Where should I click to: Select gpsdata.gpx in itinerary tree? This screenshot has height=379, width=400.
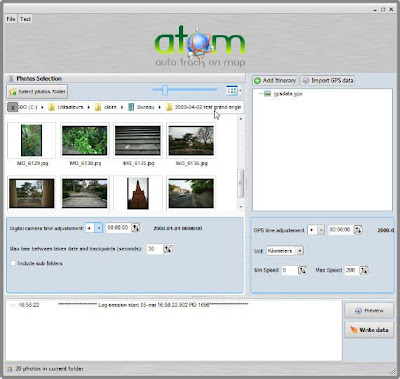[x=288, y=94]
